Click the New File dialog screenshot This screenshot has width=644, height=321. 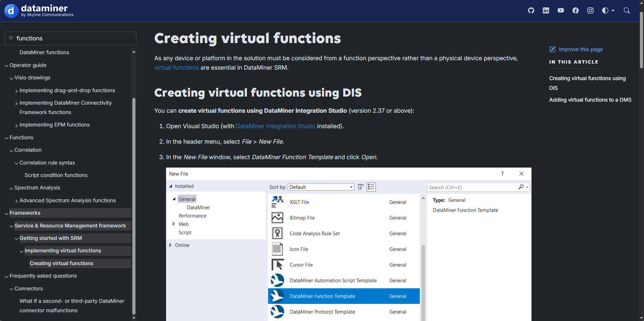click(x=348, y=244)
